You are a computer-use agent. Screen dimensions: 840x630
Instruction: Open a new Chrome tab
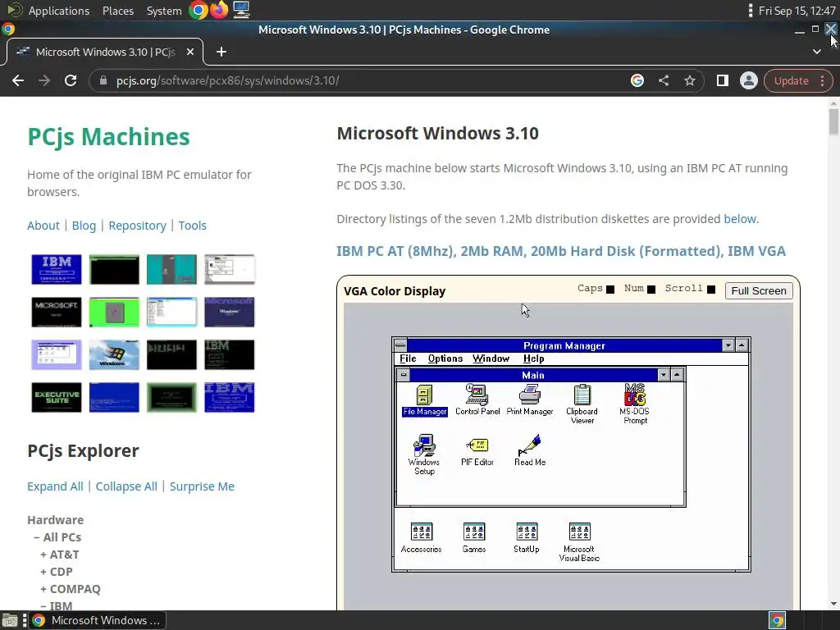tap(221, 52)
